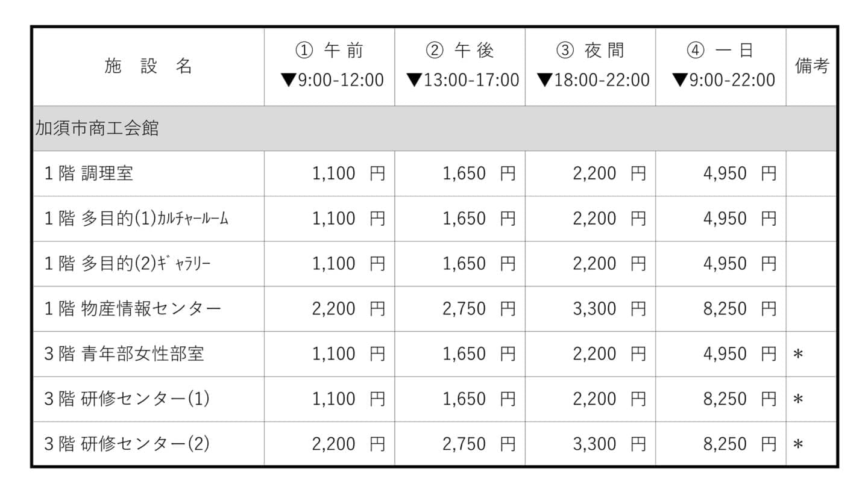Click the 午前 price for 1階 調理室
Viewport: 868px width, 495px height.
348,173
